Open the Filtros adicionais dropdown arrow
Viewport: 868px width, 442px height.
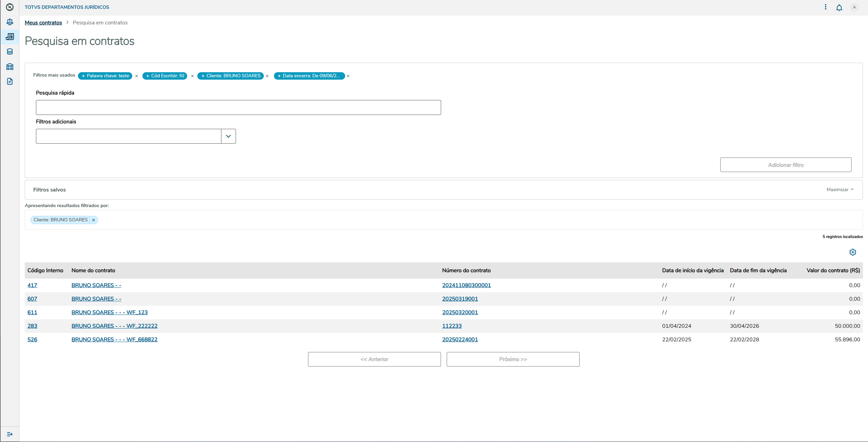[x=228, y=136]
